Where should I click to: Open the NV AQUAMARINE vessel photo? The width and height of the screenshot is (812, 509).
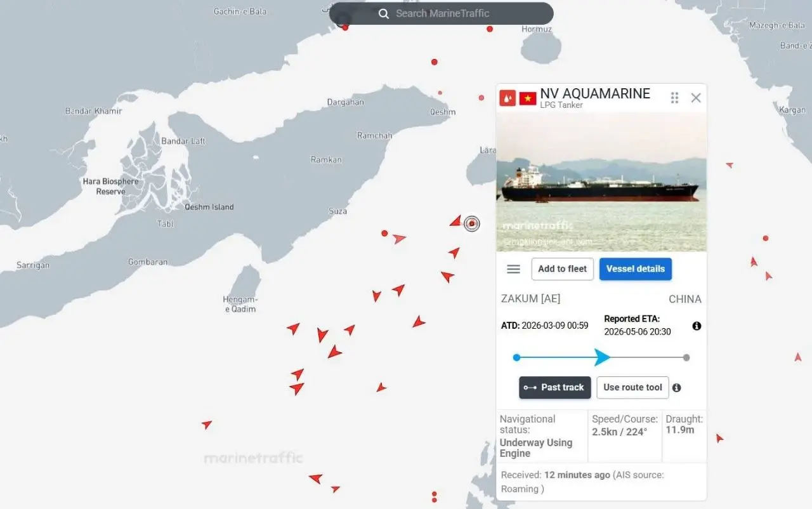pyautogui.click(x=601, y=182)
